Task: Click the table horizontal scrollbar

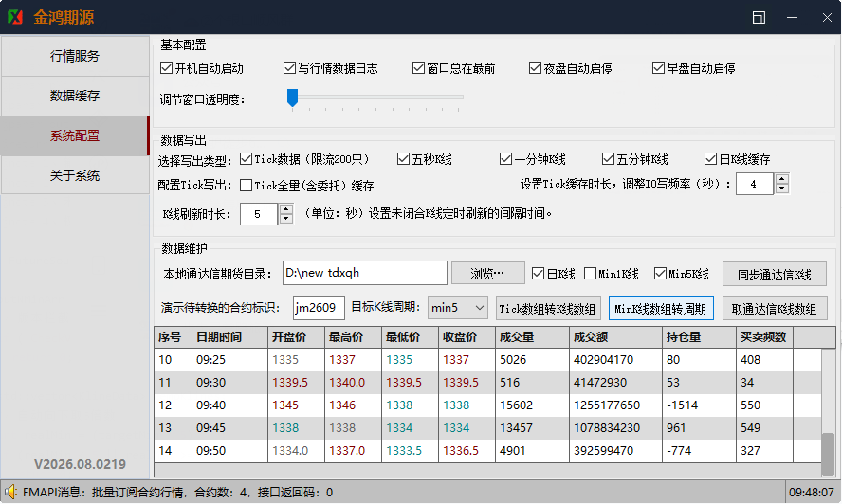Action: pos(487,470)
